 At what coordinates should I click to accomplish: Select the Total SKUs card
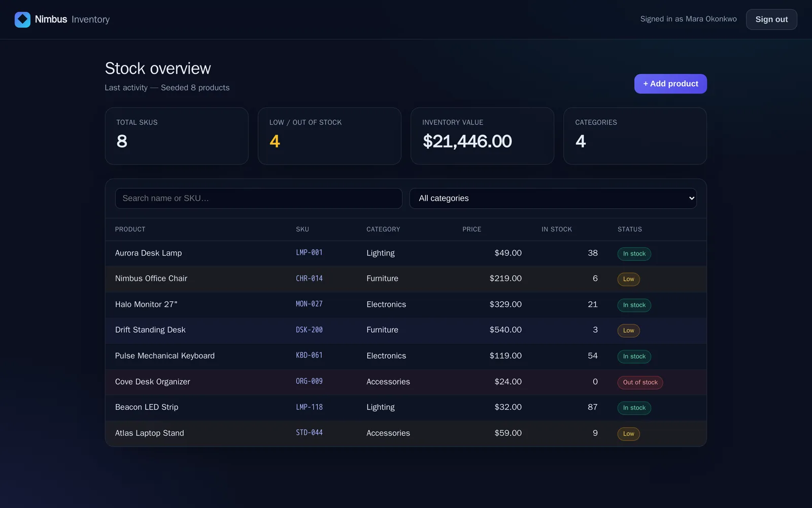[177, 136]
